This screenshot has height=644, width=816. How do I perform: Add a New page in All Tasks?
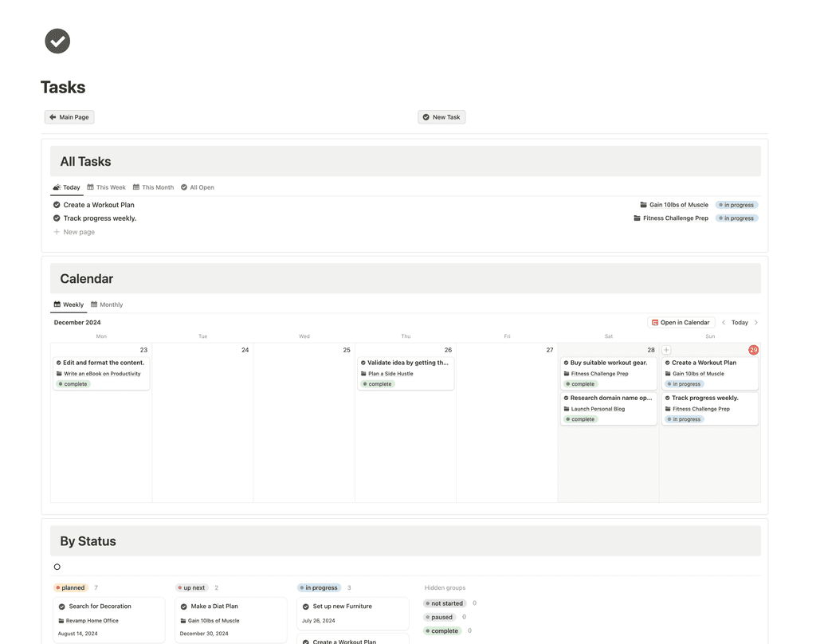pyautogui.click(x=74, y=232)
